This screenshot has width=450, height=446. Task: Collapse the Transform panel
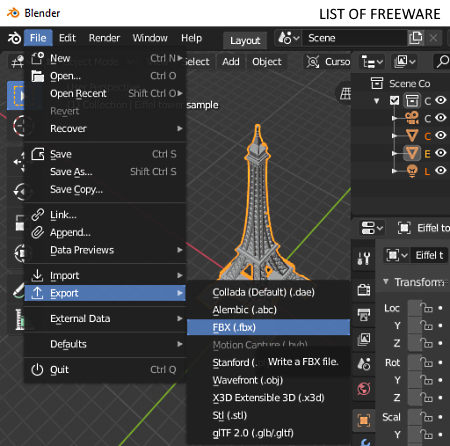point(386,282)
